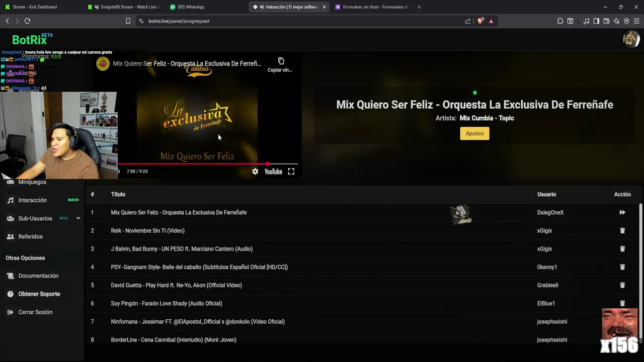
Task: Click the YouTube logo in player
Action: pos(273,171)
